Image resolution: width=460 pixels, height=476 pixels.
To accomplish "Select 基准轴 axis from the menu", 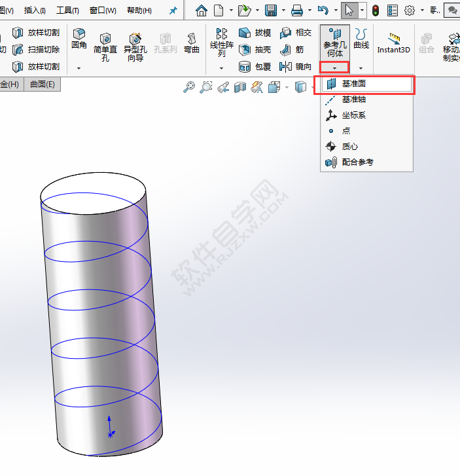I will pos(367,100).
